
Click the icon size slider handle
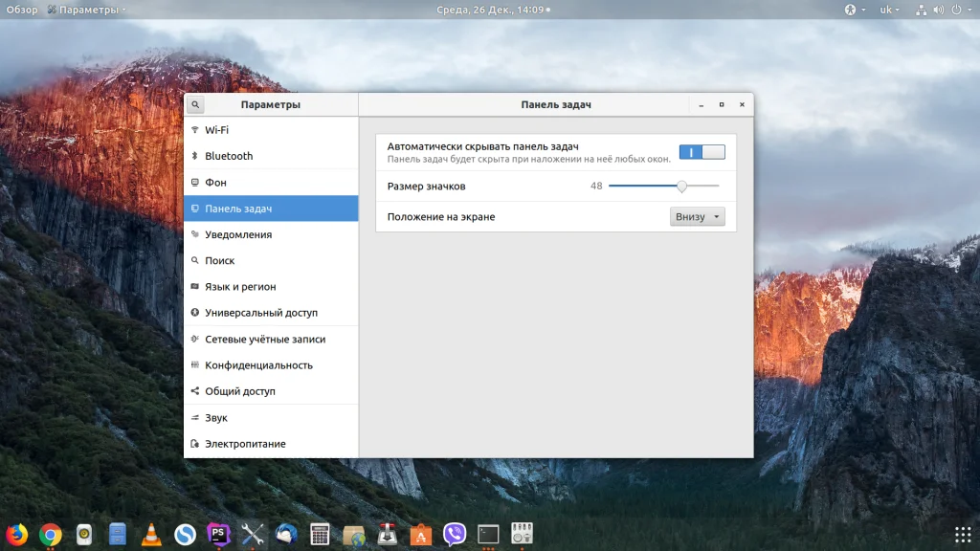pyautogui.click(x=681, y=186)
